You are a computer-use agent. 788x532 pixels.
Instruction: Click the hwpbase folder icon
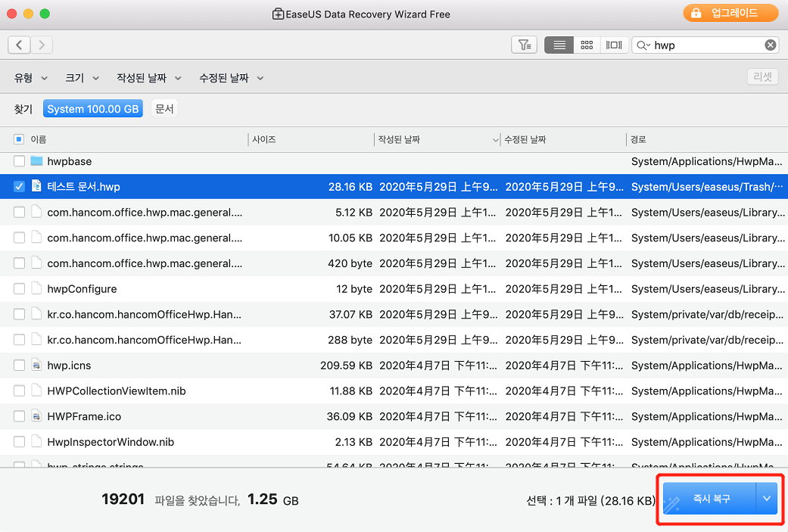coord(36,160)
